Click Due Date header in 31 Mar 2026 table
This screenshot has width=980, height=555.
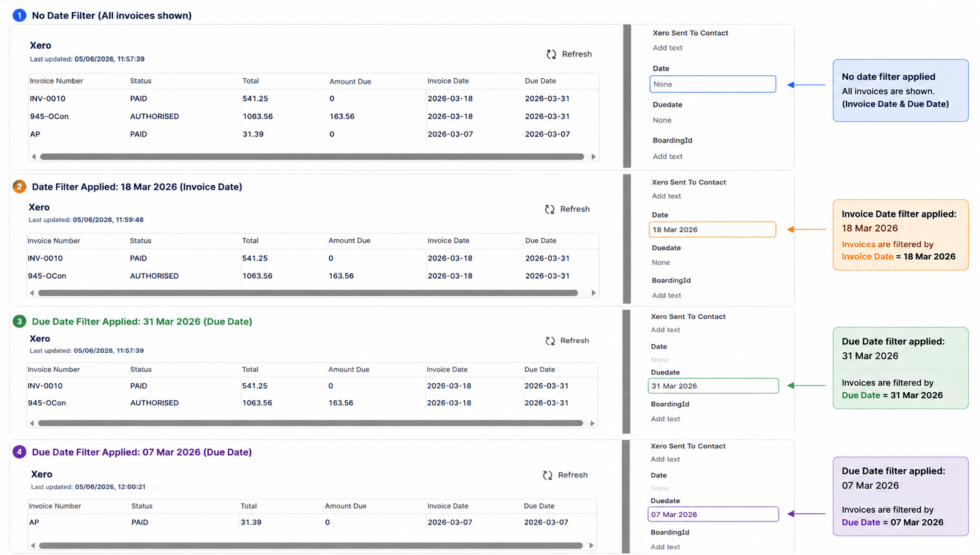click(539, 369)
